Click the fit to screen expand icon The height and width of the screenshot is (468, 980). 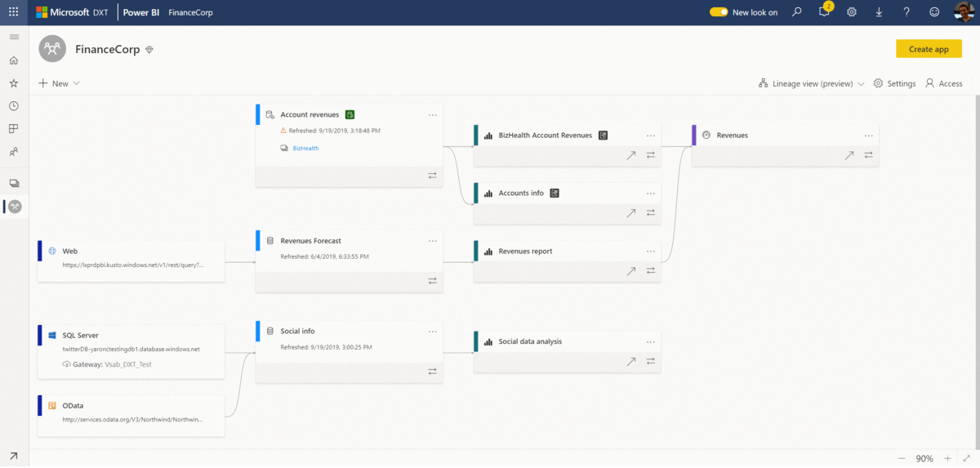(x=966, y=458)
